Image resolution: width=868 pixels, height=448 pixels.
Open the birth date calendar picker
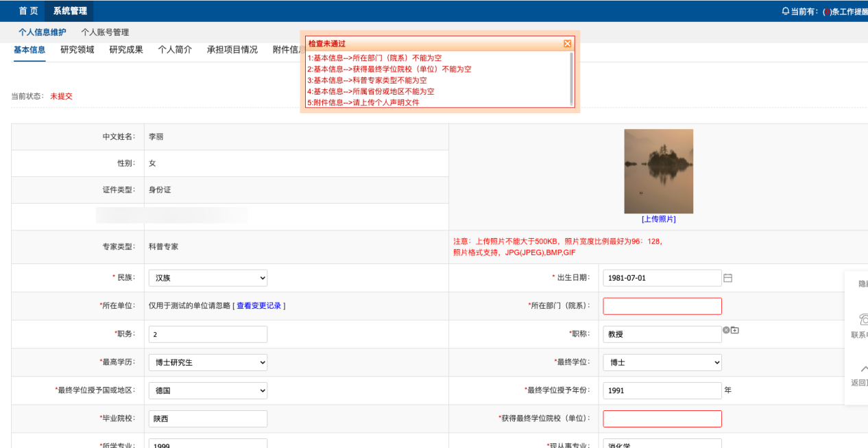pyautogui.click(x=728, y=278)
